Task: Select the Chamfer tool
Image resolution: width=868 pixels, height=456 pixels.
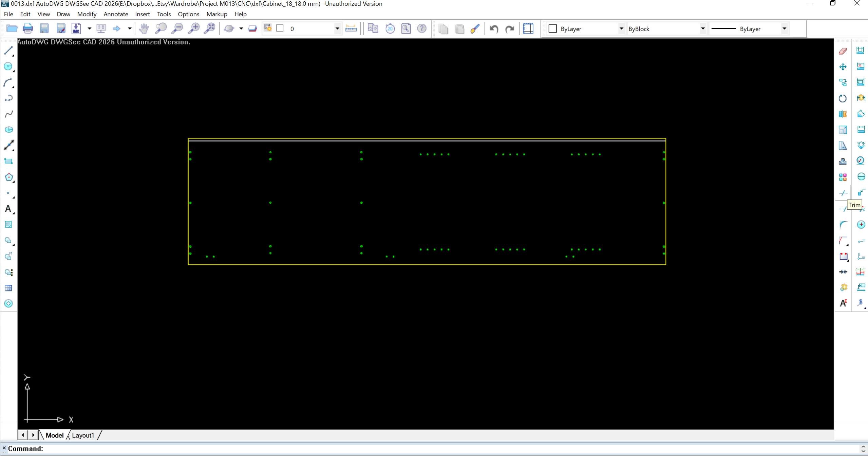Action: [843, 241]
